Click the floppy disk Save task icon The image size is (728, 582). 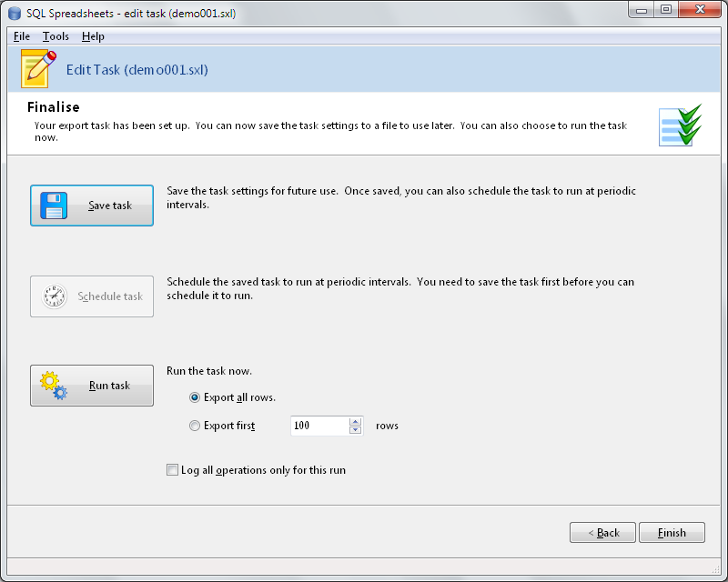[x=56, y=206]
